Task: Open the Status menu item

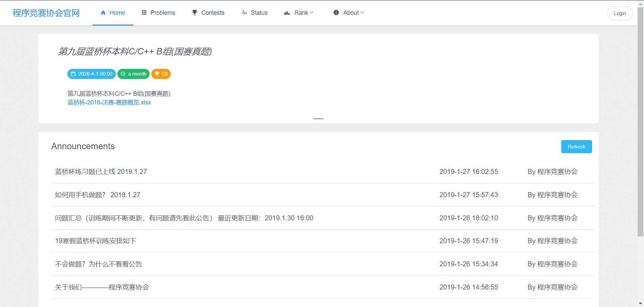Action: pos(254,13)
